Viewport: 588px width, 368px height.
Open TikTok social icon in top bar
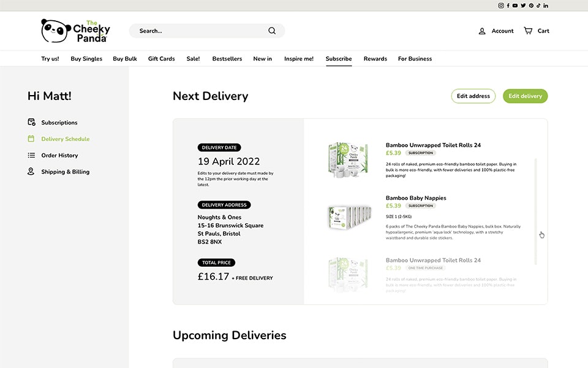click(x=538, y=6)
